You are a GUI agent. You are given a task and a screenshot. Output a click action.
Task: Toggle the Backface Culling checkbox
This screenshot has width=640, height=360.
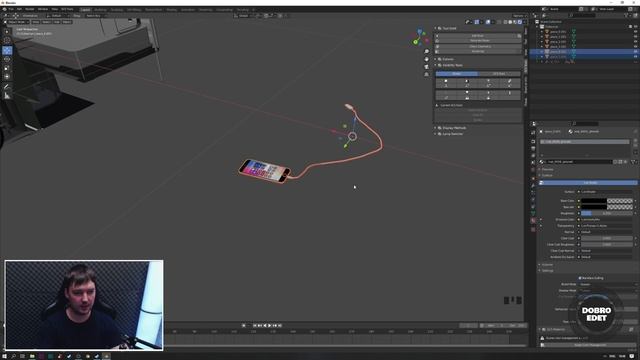pos(580,278)
